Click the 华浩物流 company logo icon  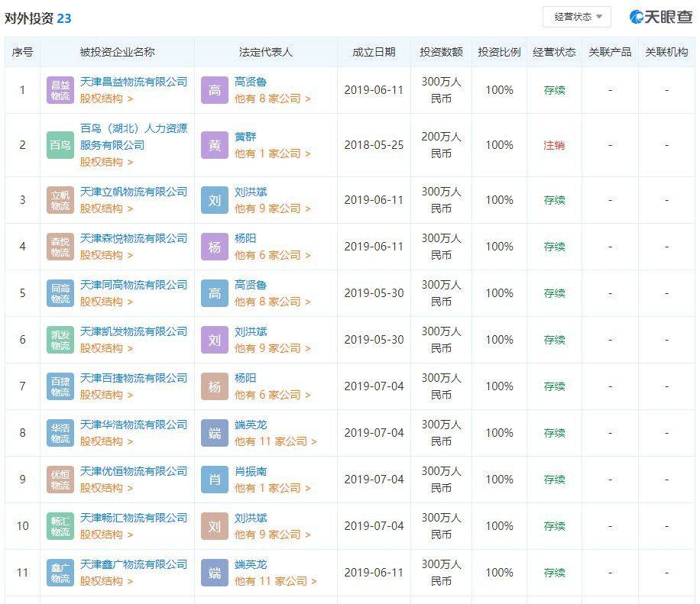click(x=60, y=433)
